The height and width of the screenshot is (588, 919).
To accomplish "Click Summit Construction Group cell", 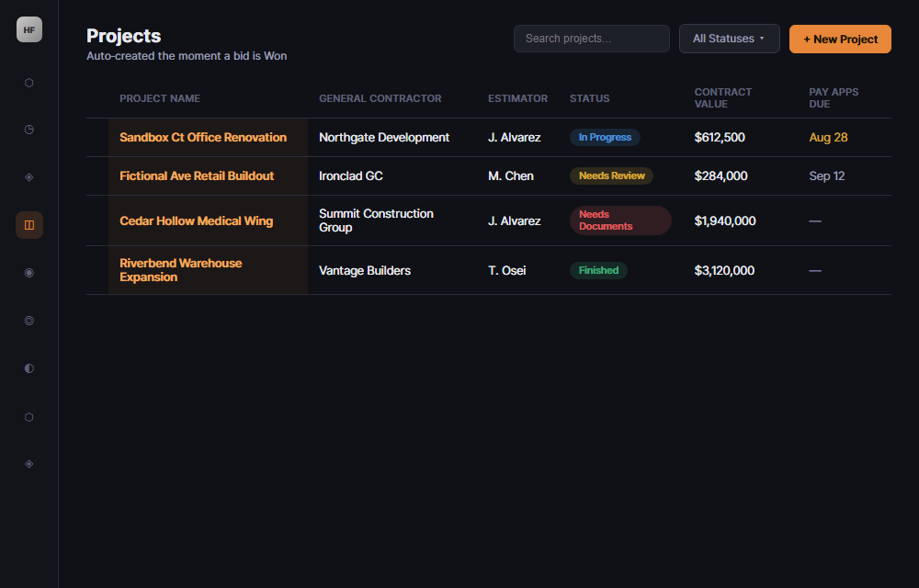I will pyautogui.click(x=376, y=220).
